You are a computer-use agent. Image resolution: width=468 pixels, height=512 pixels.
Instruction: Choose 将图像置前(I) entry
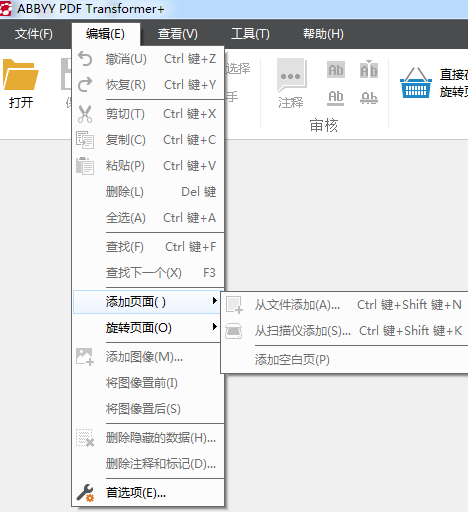point(148,383)
